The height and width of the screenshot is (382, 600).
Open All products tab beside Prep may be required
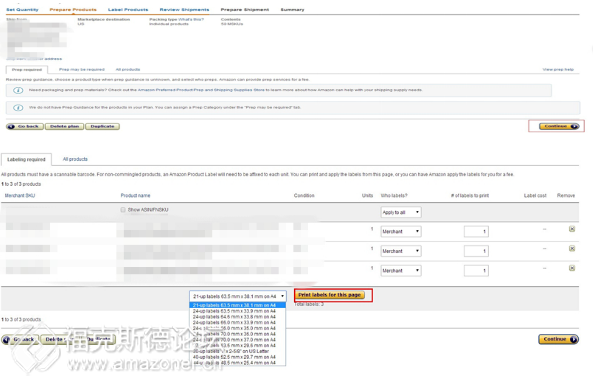[x=128, y=70]
